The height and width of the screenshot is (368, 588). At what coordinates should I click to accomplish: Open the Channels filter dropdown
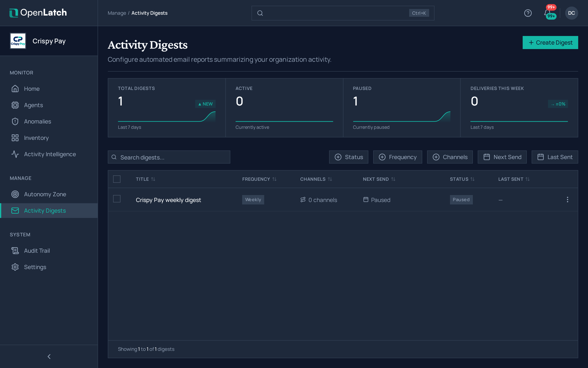(x=450, y=157)
